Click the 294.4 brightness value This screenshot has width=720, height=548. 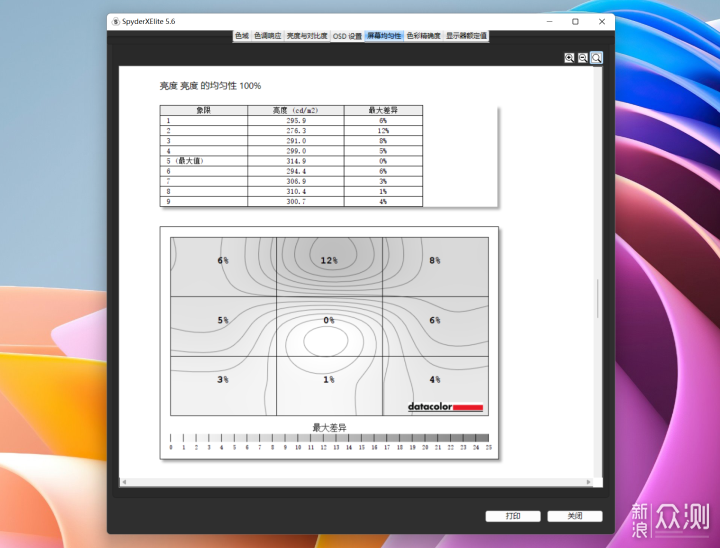tap(296, 171)
